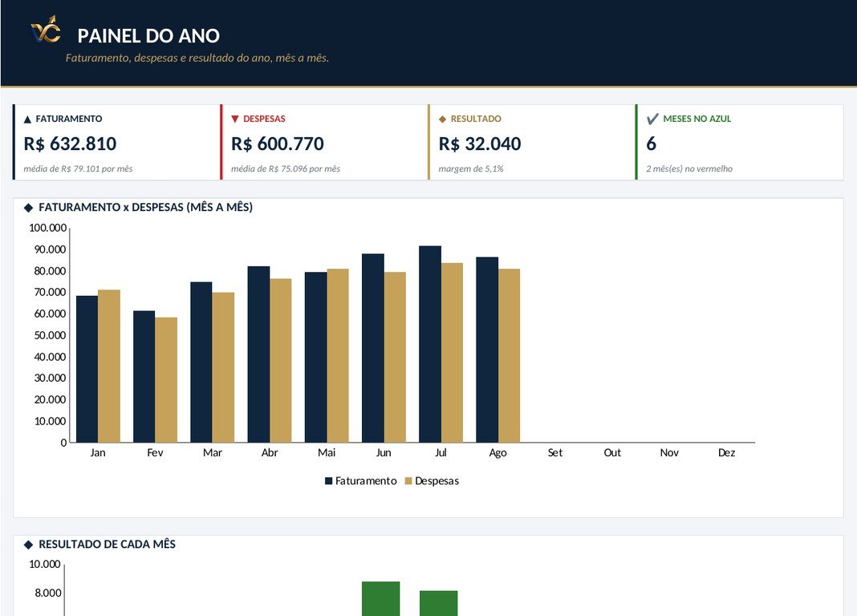Click 'média de R$ 75.096 por mês'

tap(286, 168)
